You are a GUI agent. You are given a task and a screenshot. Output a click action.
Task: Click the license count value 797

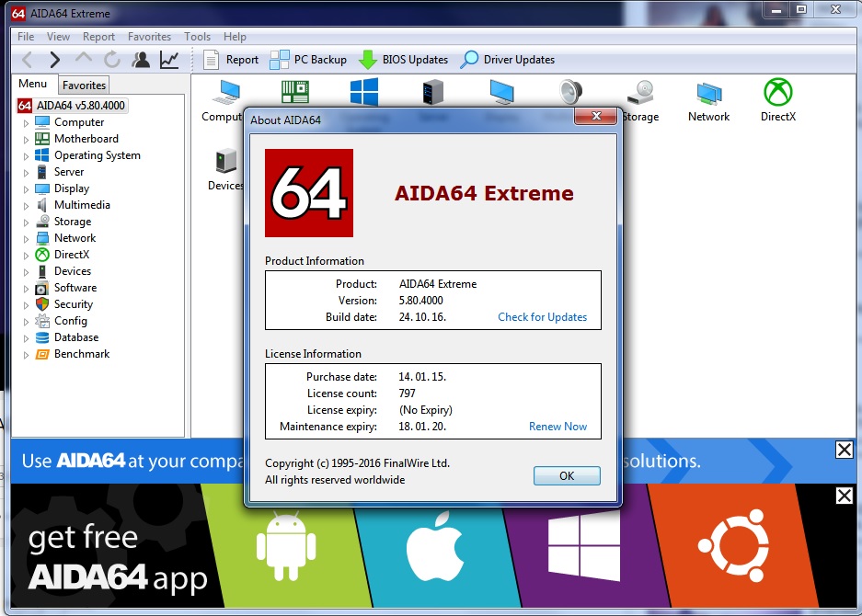click(407, 394)
